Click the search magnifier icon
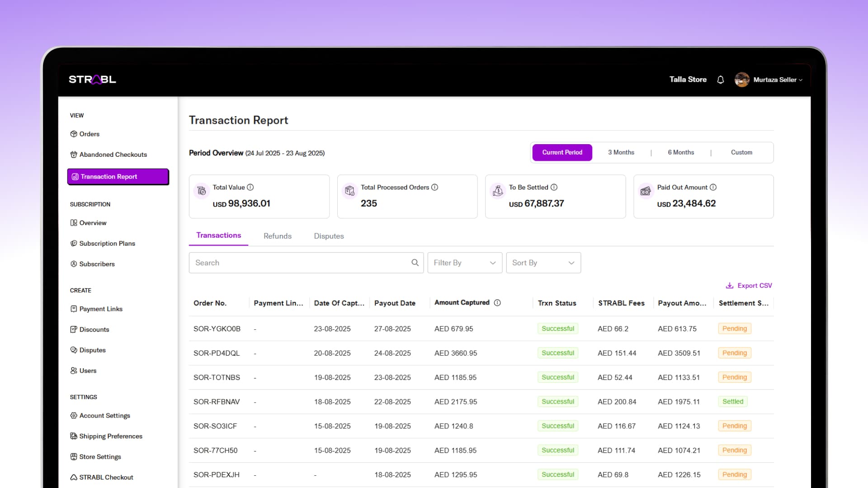Image resolution: width=868 pixels, height=488 pixels. coord(415,263)
